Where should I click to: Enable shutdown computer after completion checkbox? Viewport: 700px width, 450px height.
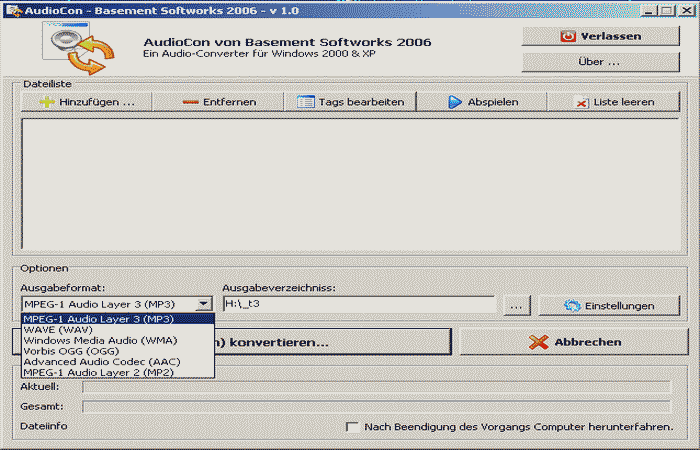(352, 427)
